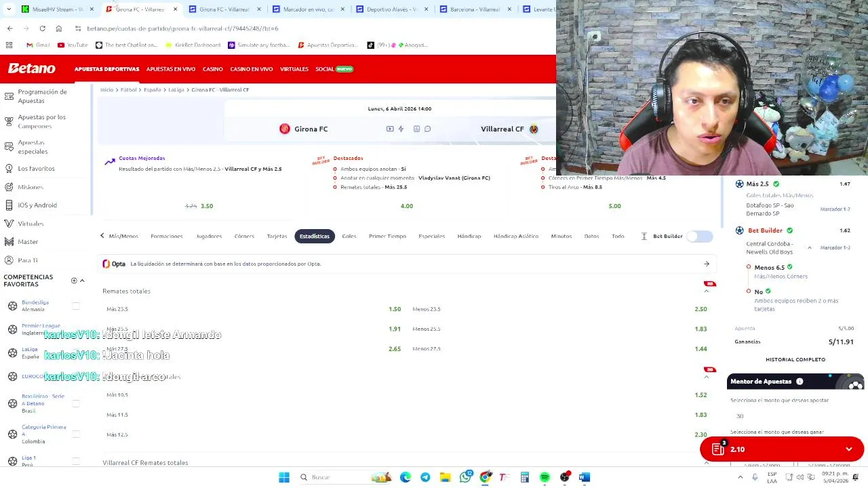
Task: Click LaLiga breadcrumb link
Action: (176, 89)
